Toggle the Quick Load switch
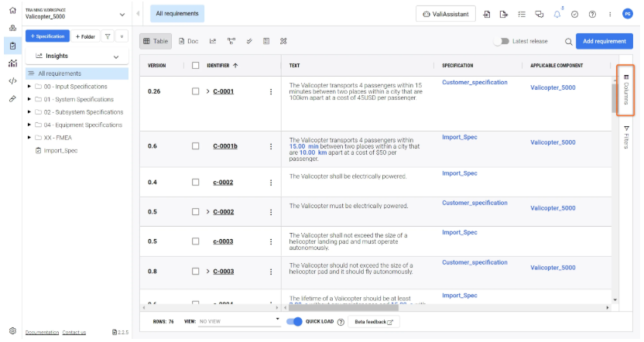Screen dimensions: 644x342 click(x=294, y=321)
